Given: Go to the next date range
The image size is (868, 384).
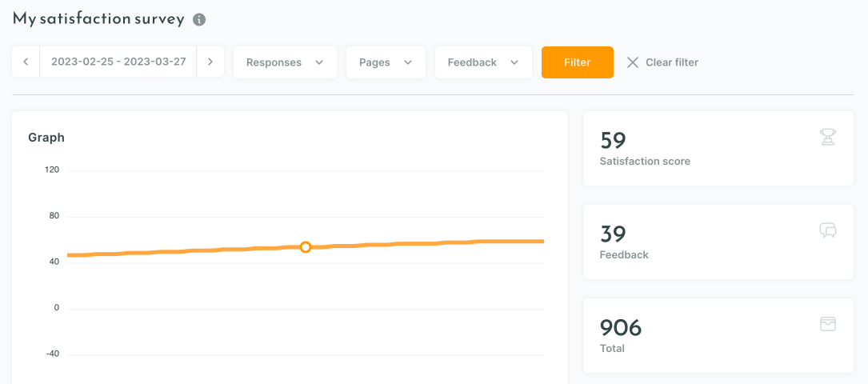Looking at the screenshot, I should [210, 62].
